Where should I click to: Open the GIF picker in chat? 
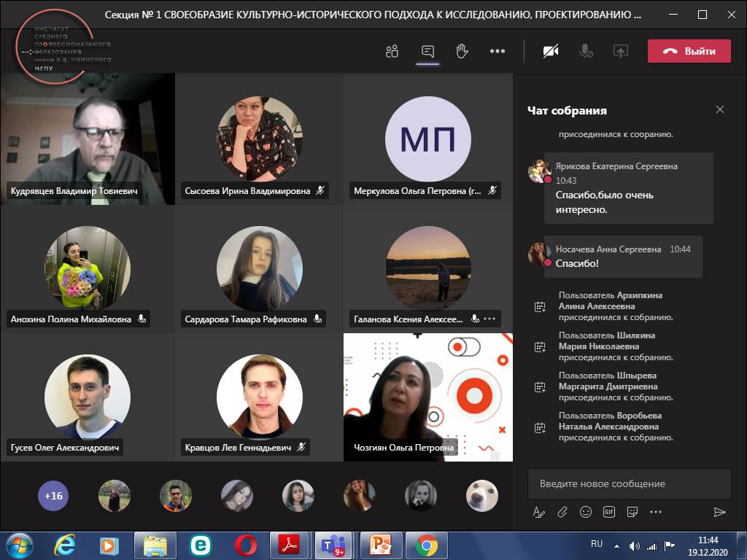pyautogui.click(x=609, y=512)
